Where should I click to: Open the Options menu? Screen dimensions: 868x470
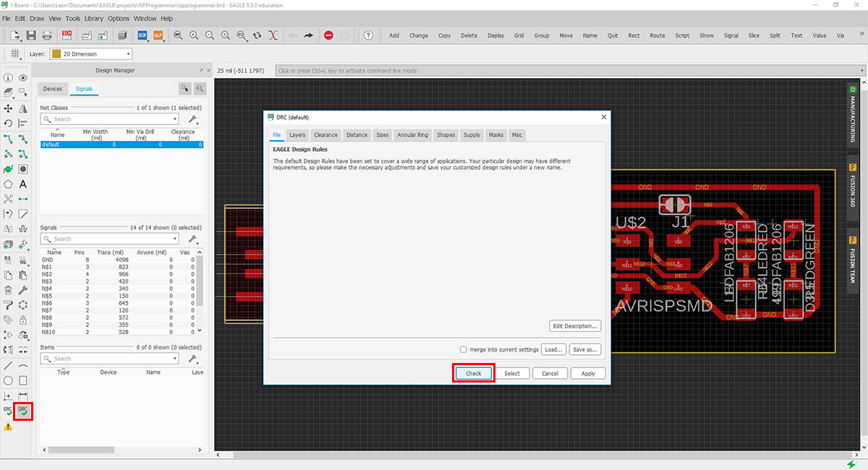pos(119,18)
